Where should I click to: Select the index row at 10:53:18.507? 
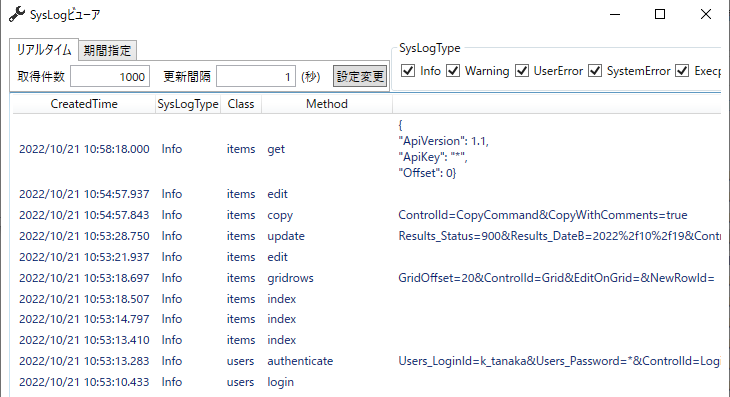click(367, 299)
